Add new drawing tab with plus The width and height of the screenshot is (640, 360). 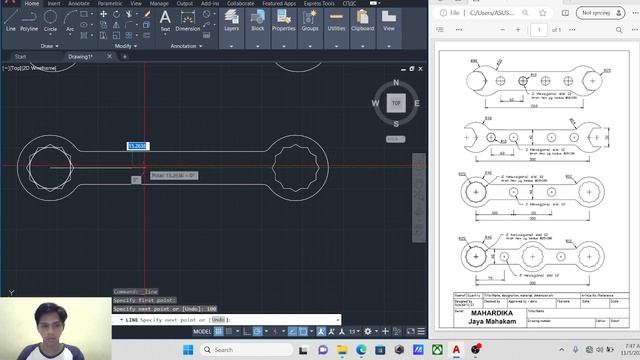pyautogui.click(x=124, y=57)
